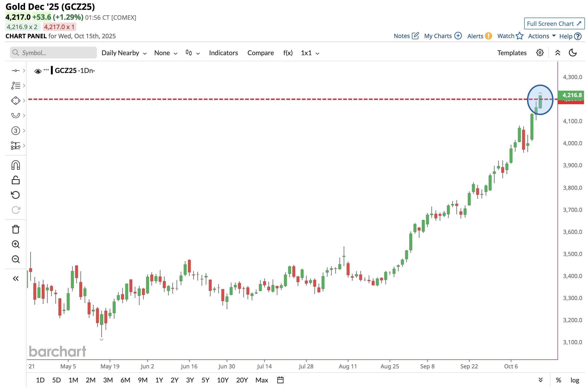588x389 pixels.
Task: Toggle dark mode moon icon
Action: click(x=573, y=53)
